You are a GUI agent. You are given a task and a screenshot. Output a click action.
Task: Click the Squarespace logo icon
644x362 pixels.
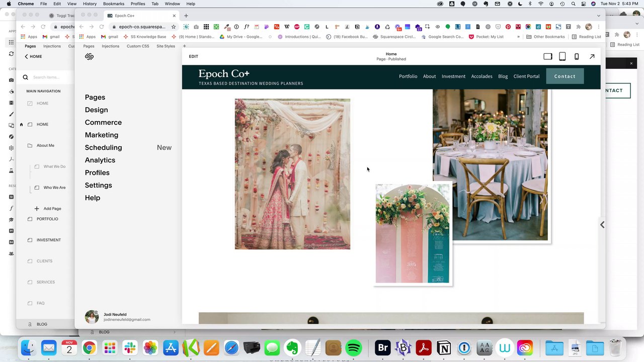coord(89,57)
